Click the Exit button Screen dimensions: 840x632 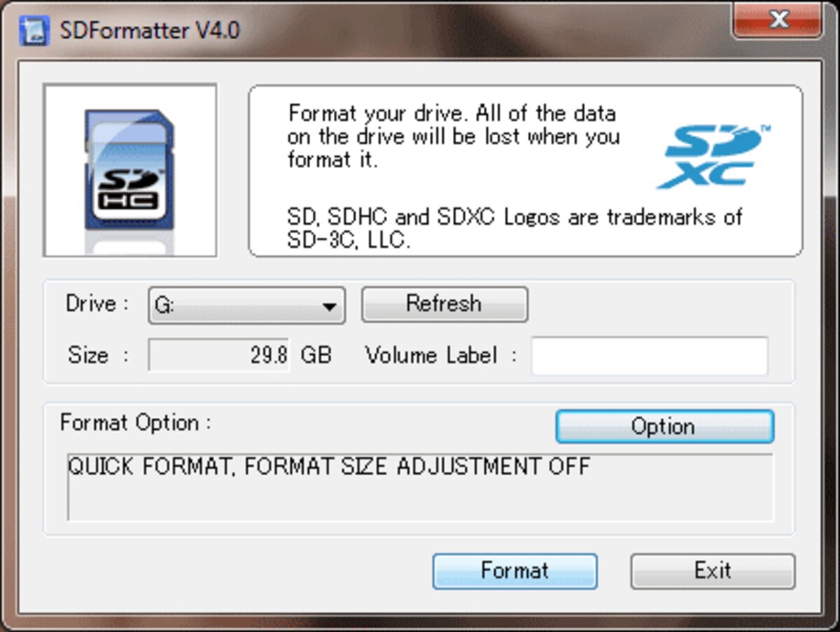click(x=713, y=571)
